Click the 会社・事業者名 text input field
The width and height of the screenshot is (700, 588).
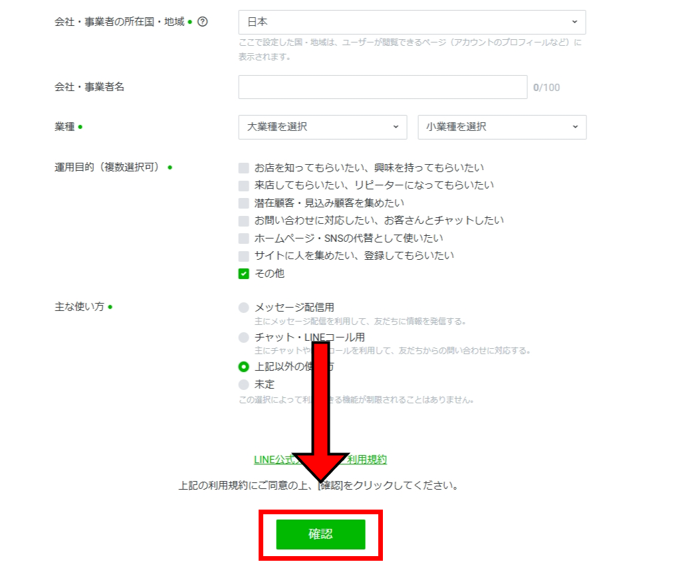coord(382,87)
